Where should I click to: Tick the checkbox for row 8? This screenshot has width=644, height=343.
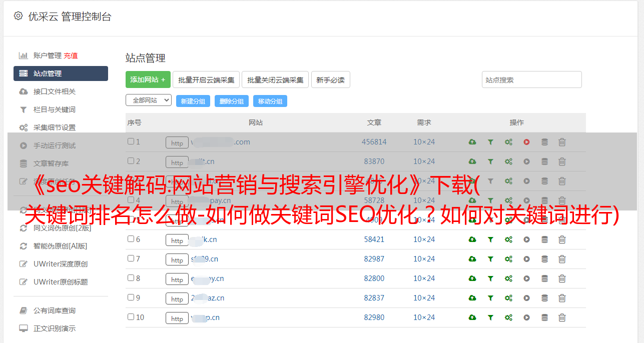tap(131, 278)
